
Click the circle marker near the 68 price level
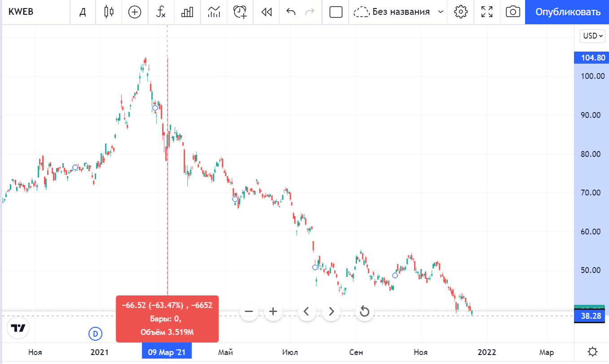235,199
